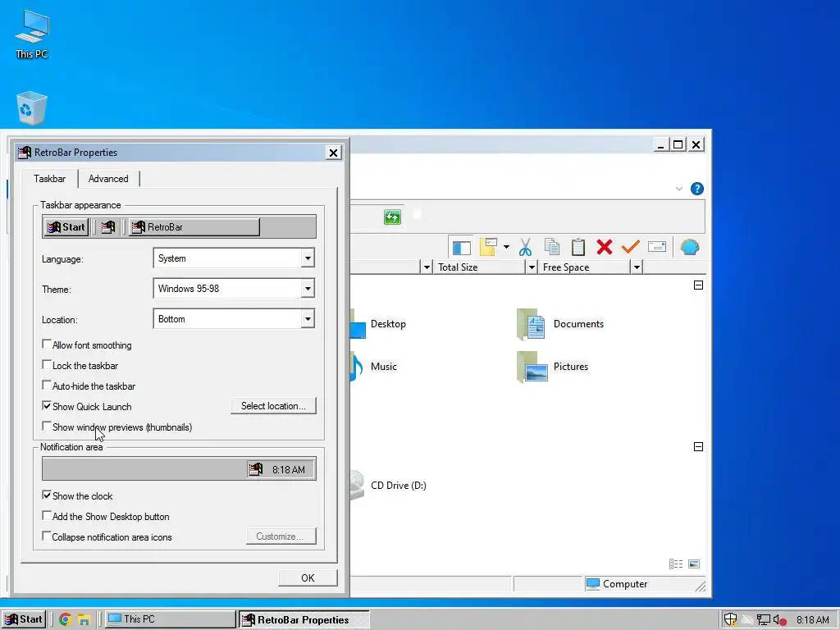Check Add the Show Desktop button
840x630 pixels.
point(47,516)
